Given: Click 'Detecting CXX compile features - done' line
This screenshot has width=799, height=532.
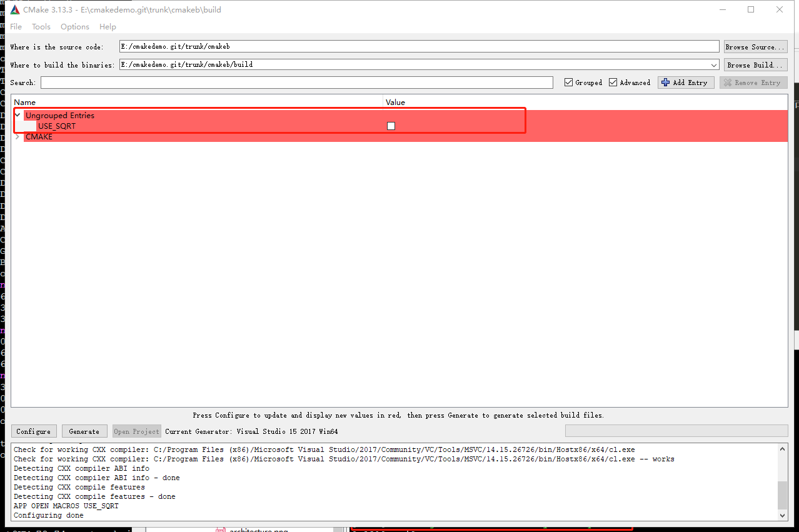Looking at the screenshot, I should (x=94, y=496).
